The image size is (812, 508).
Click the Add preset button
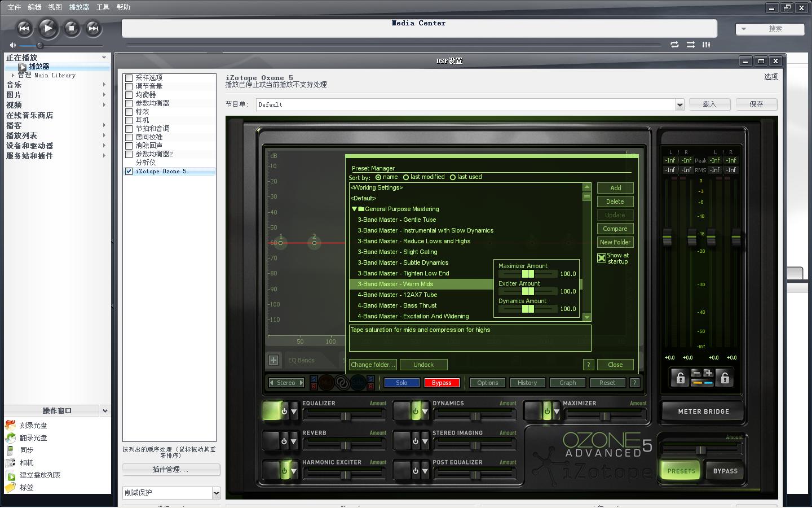click(x=615, y=188)
